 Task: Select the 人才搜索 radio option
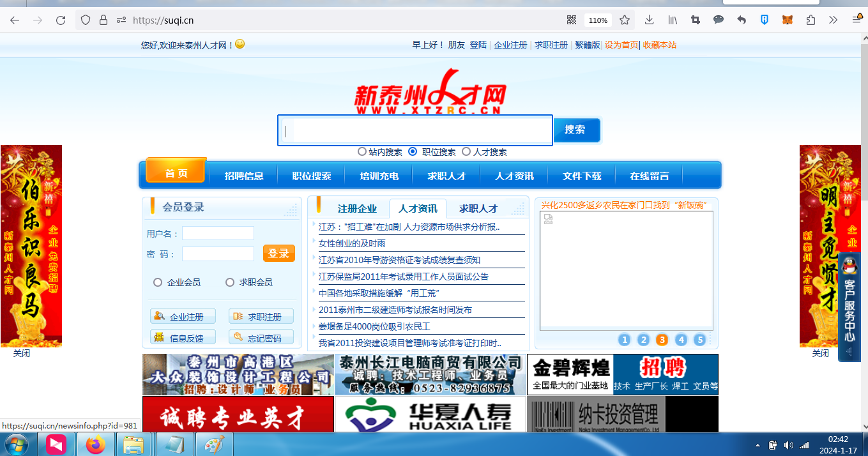[466, 152]
